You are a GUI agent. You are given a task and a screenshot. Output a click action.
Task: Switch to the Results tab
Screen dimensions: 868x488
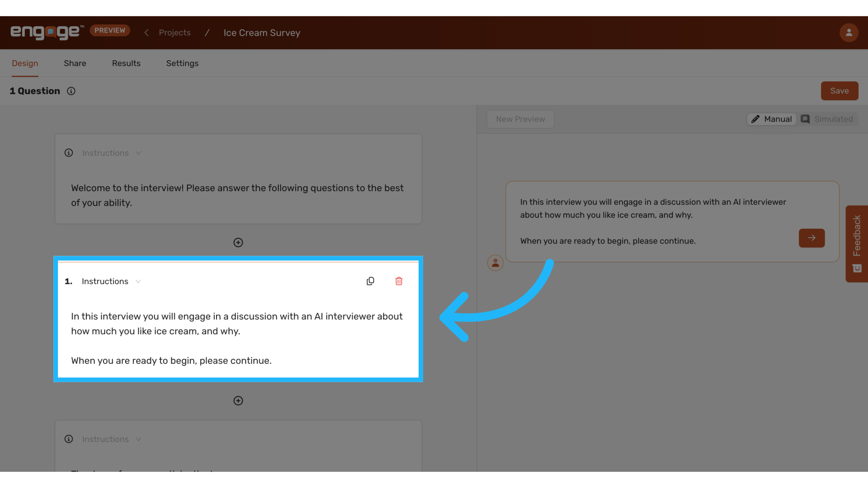point(126,63)
